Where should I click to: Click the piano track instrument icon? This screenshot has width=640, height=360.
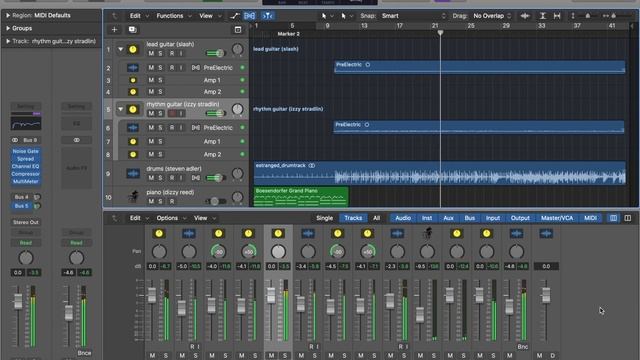point(133,197)
